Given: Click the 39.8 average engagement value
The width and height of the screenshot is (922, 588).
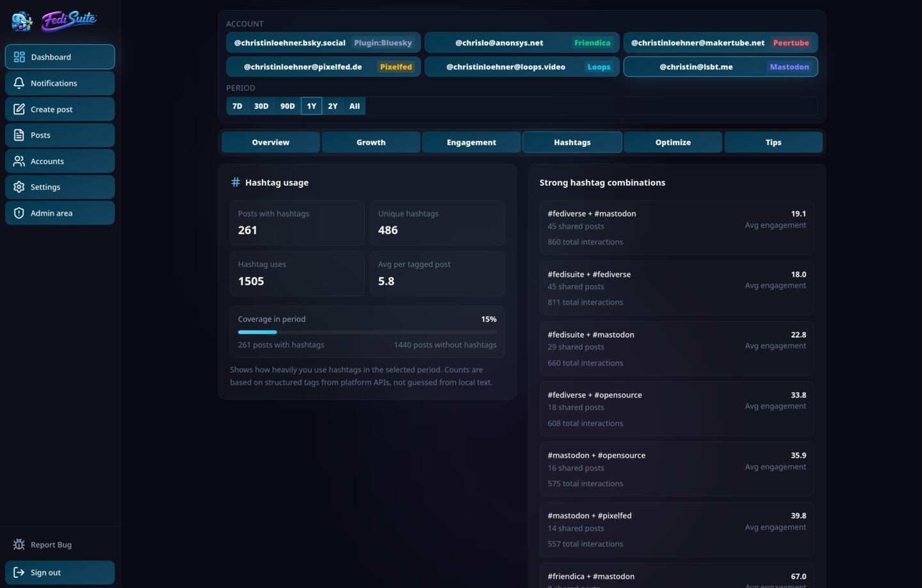Looking at the screenshot, I should [x=798, y=516].
